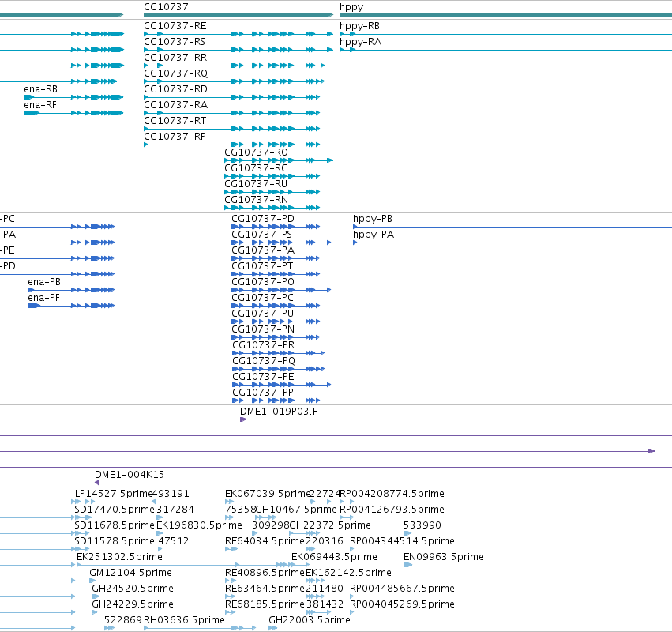
Task: Select the purple DME1-019P03.F arrow glyph
Action: pos(243,419)
